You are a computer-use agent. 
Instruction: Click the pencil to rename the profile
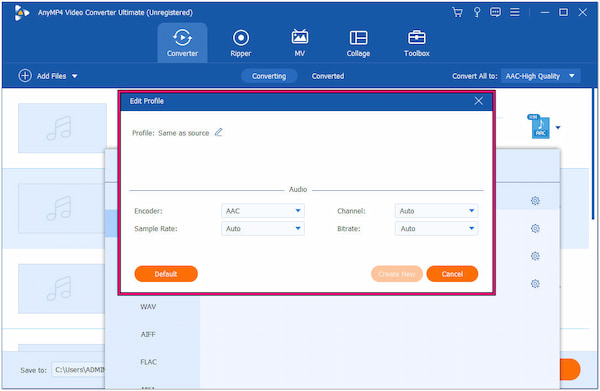click(218, 132)
